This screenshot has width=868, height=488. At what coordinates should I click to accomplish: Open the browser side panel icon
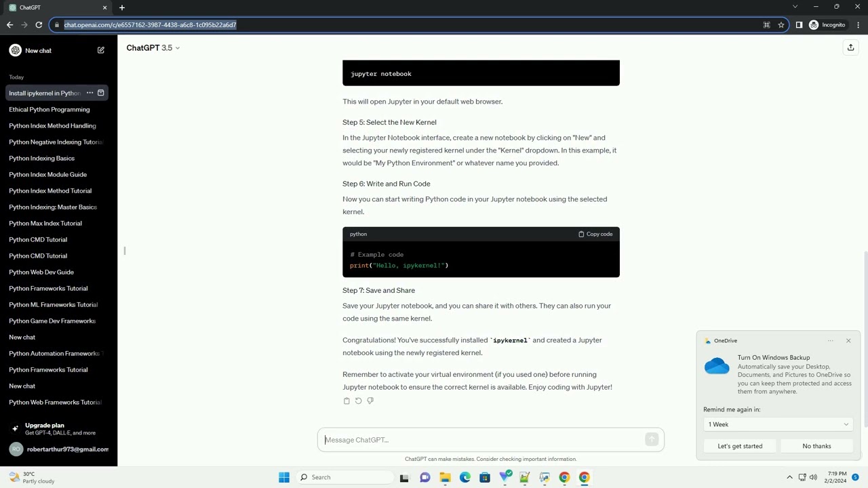(799, 25)
